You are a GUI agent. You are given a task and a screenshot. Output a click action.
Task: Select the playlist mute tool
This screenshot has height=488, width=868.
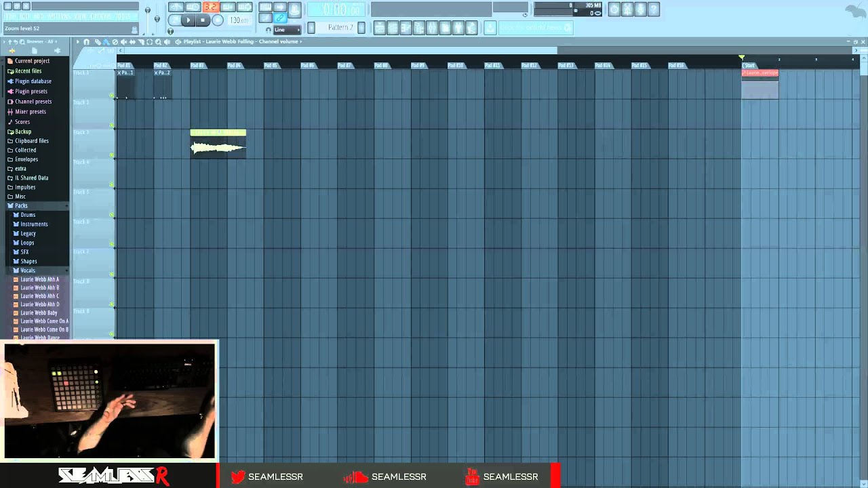click(x=123, y=42)
